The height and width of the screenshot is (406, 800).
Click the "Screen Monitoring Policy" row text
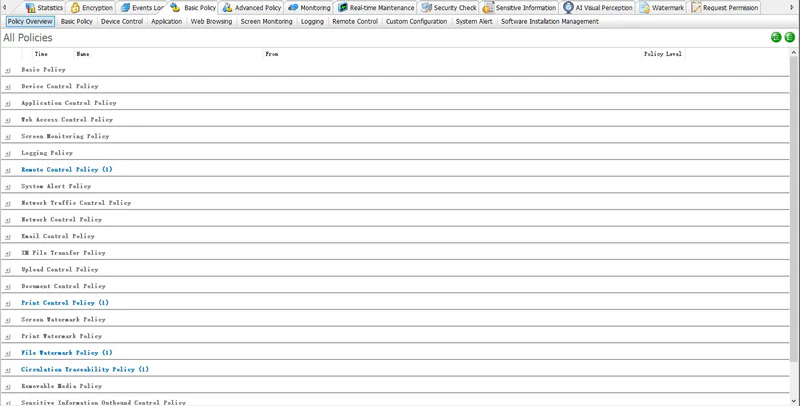65,136
